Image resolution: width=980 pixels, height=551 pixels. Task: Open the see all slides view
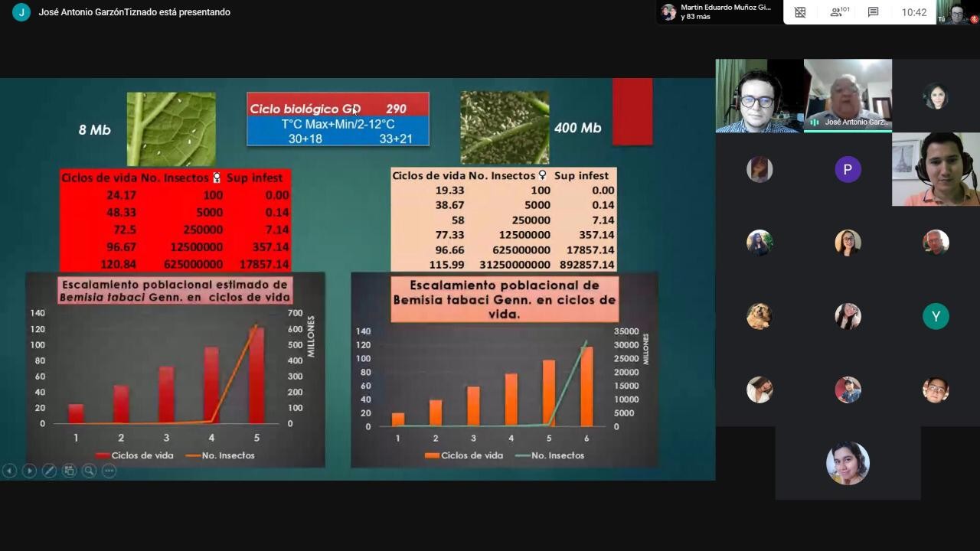(69, 471)
